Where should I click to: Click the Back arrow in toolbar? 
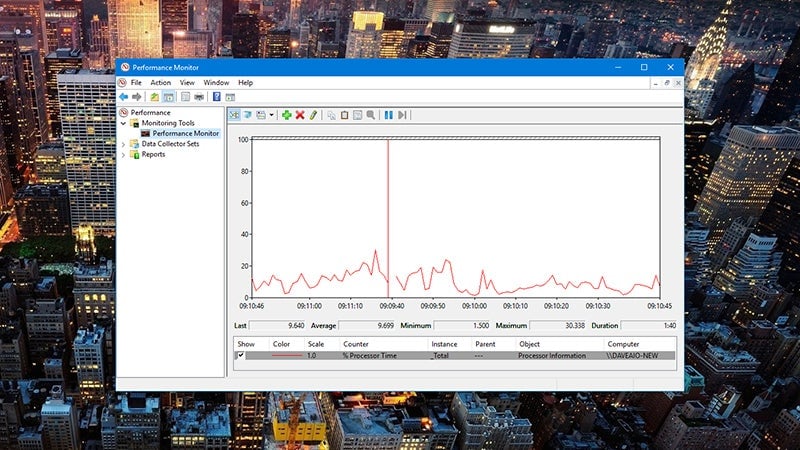point(123,97)
